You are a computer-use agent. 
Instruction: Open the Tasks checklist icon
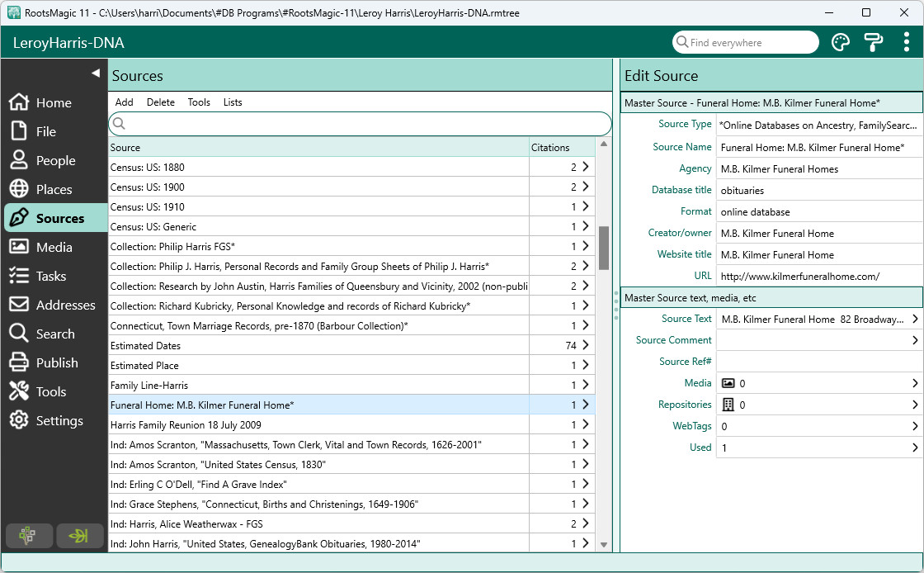19,276
